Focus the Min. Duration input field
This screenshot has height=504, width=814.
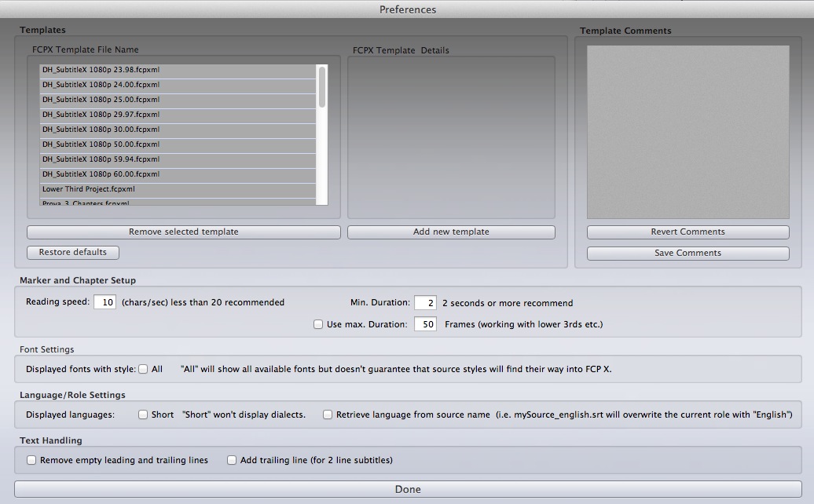click(x=425, y=303)
